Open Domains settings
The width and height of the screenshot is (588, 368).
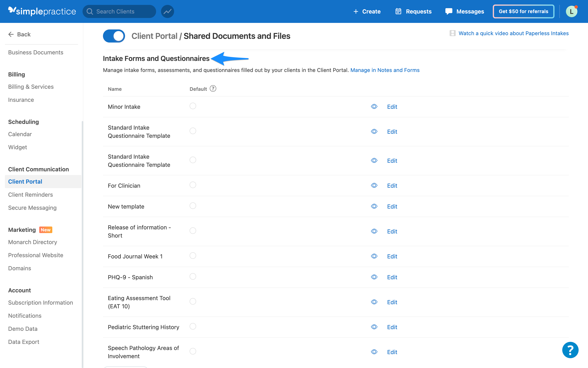point(19,268)
